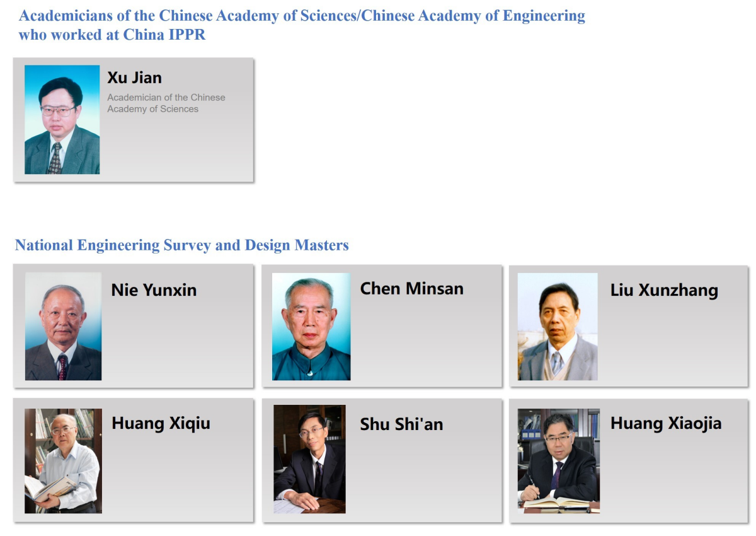This screenshot has height=536, width=756.
Task: Open Nie Yunxin's portrait photo
Action: click(63, 326)
